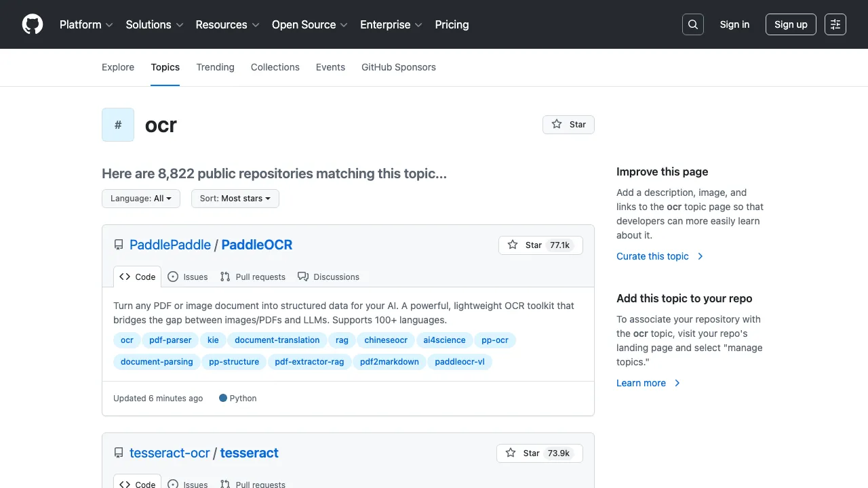Open PaddleOCR Code tab
This screenshot has height=488, width=868.
pos(138,277)
